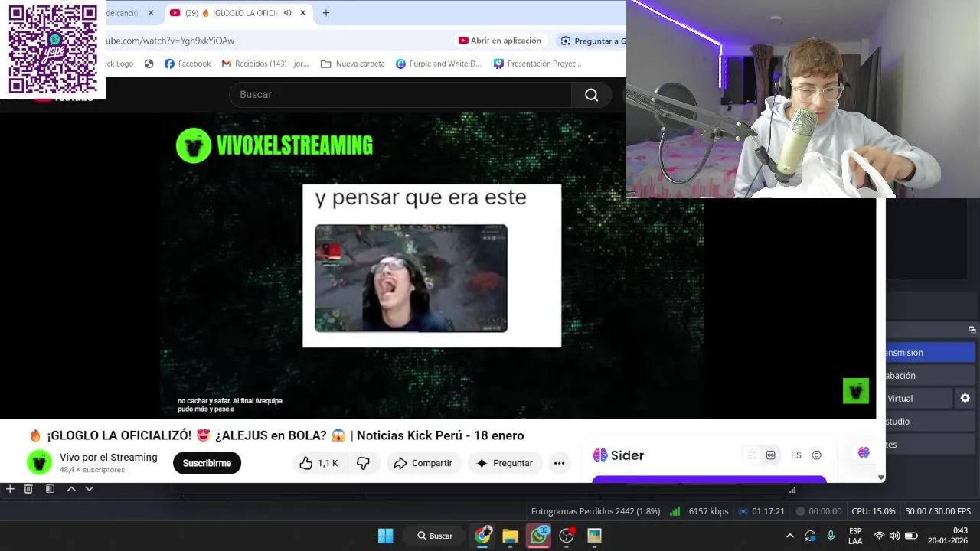Open the Facebook bookmark

(188, 64)
